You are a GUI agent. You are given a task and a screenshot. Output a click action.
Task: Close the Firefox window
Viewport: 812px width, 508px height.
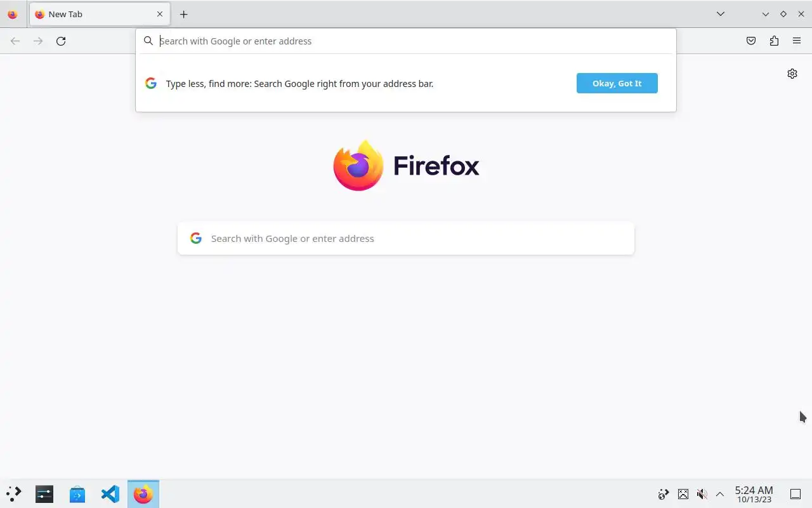(801, 14)
